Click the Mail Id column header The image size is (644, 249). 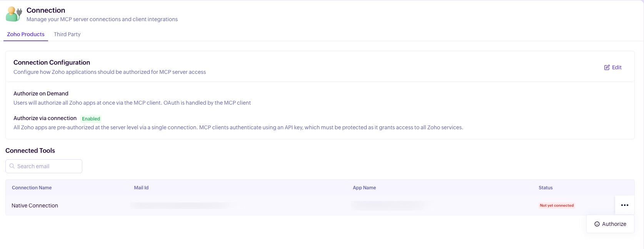[141, 188]
